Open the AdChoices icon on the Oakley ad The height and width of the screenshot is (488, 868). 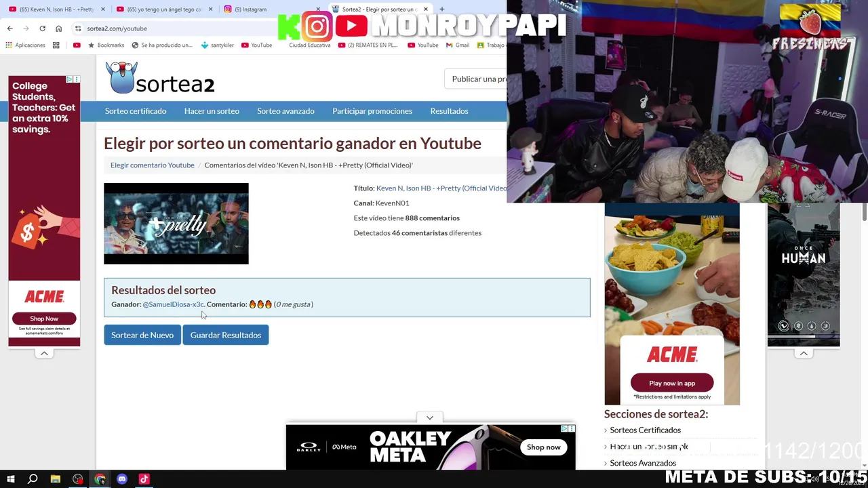[564, 428]
